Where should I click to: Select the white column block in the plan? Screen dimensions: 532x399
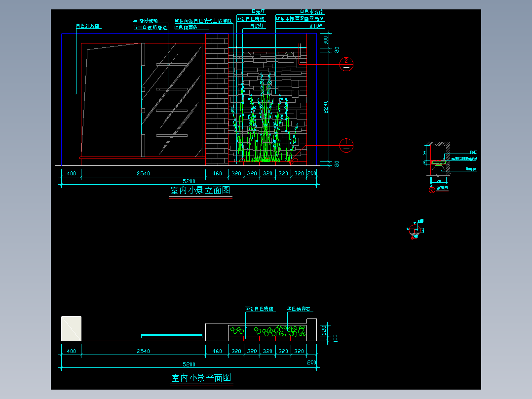[71, 329]
